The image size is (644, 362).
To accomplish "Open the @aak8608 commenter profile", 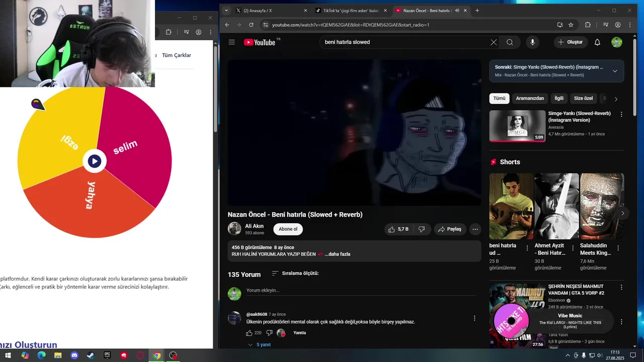I will (257, 314).
